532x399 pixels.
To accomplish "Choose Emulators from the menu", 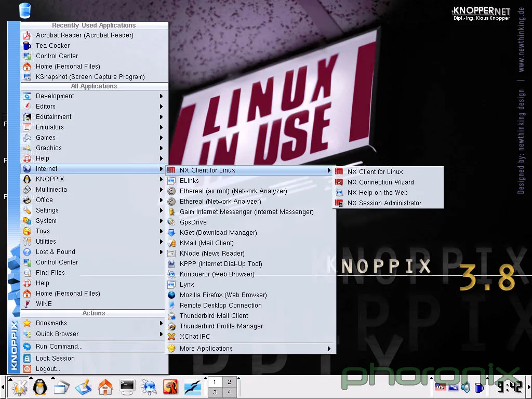I will click(94, 127).
